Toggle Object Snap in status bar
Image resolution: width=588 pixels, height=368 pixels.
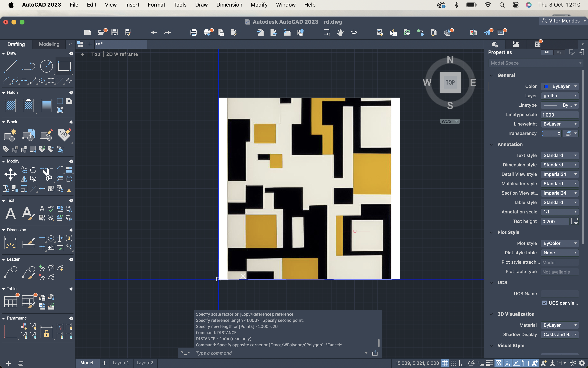tap(525, 363)
